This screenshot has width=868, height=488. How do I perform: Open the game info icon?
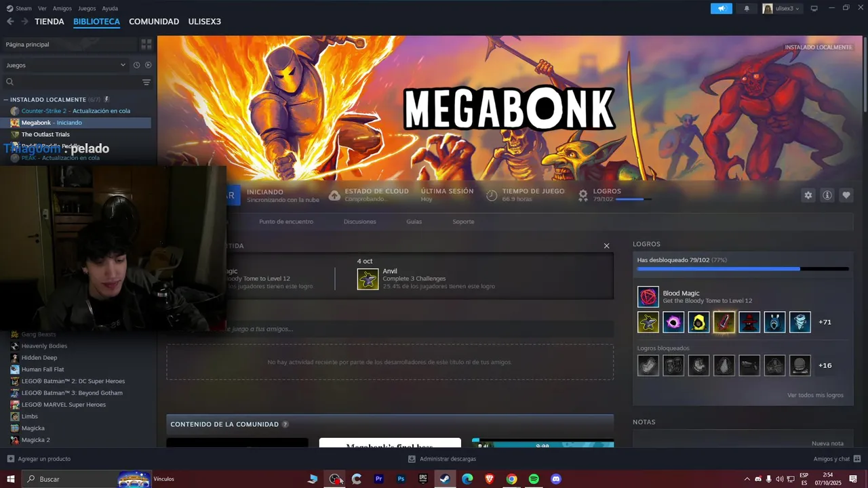(827, 195)
